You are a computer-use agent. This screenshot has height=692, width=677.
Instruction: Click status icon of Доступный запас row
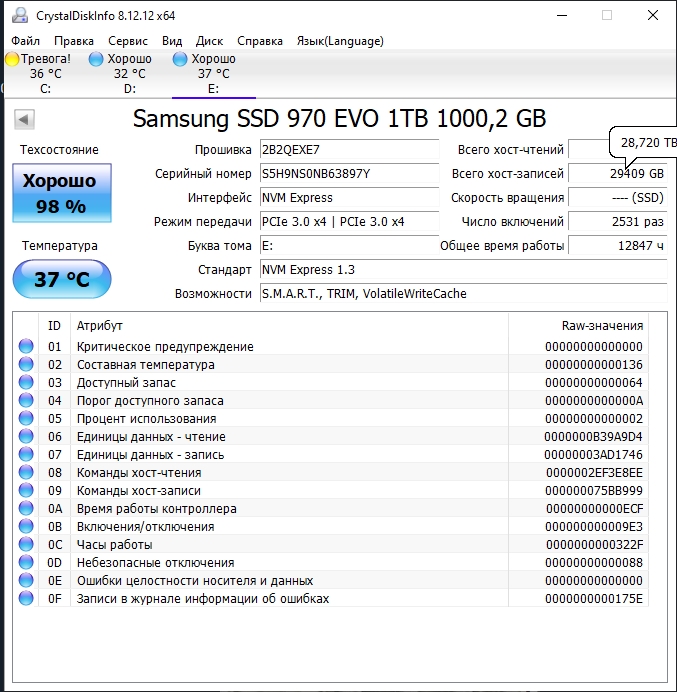[x=26, y=383]
